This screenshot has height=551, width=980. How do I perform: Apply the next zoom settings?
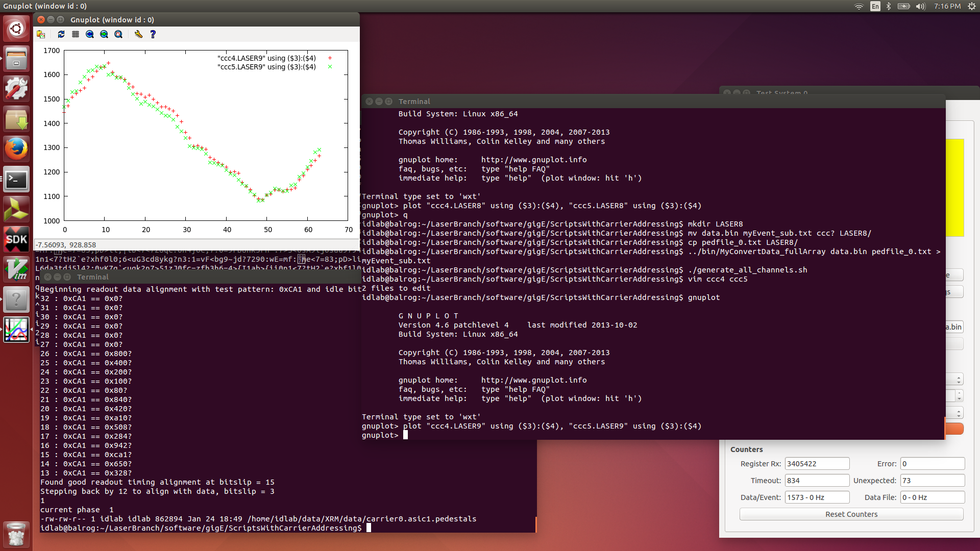pos(104,34)
